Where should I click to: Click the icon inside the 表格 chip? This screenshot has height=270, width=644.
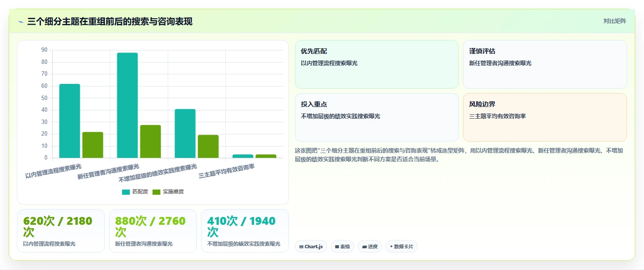coord(337,247)
